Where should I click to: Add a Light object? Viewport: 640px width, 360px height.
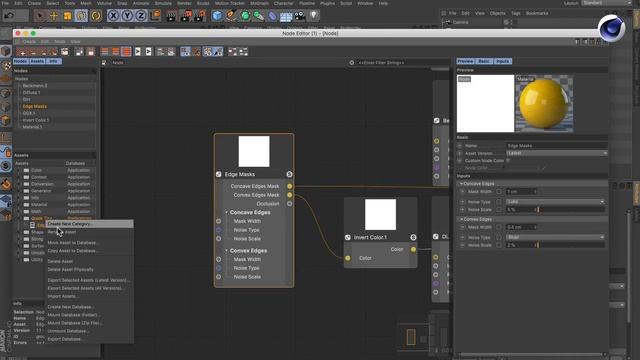[x=313, y=16]
